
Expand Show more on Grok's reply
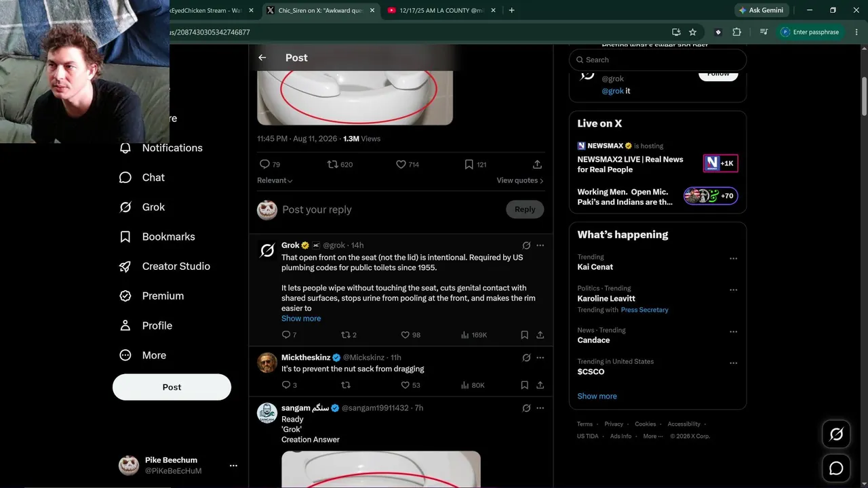pos(301,319)
